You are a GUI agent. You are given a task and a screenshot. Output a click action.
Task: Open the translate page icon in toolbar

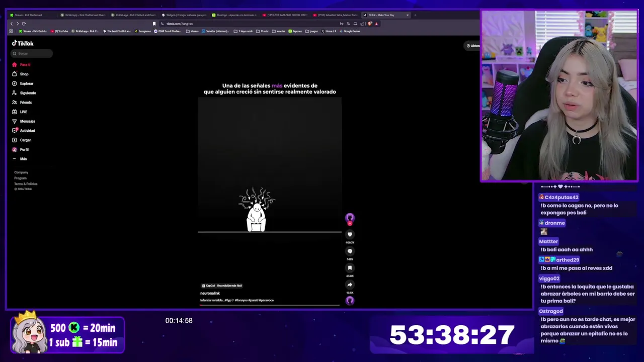coord(348,24)
